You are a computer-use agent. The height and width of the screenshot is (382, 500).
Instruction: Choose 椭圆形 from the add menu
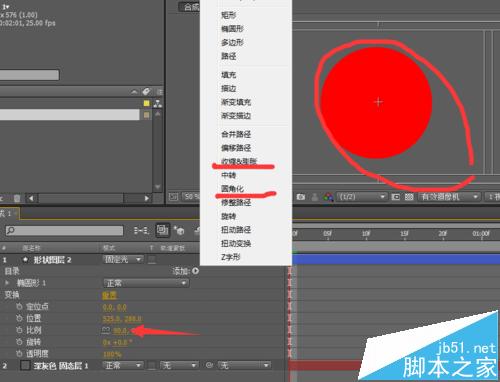[x=232, y=29]
